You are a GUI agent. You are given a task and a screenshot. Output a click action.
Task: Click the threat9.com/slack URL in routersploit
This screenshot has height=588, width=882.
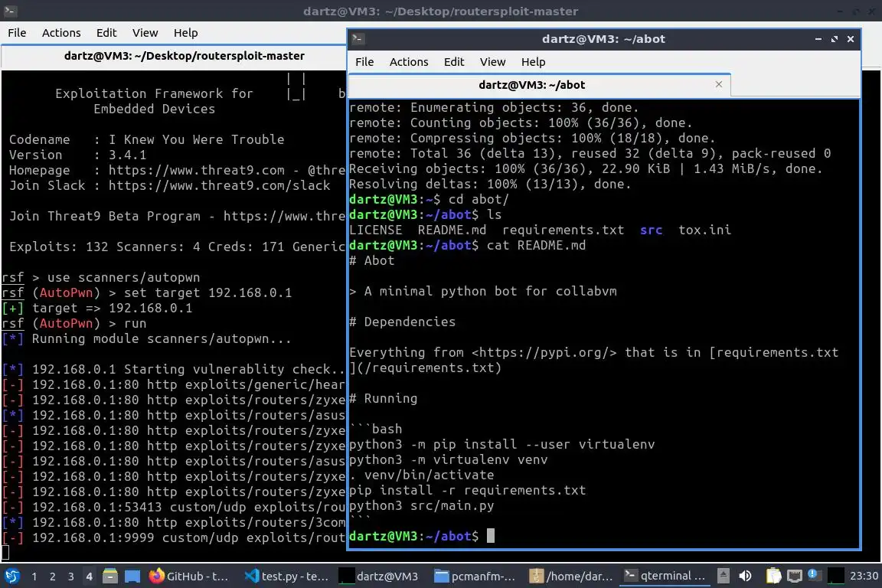220,186
